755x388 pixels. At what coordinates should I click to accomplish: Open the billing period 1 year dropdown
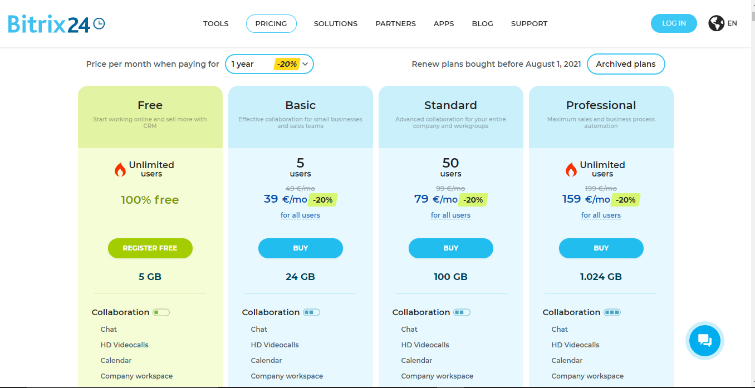270,64
